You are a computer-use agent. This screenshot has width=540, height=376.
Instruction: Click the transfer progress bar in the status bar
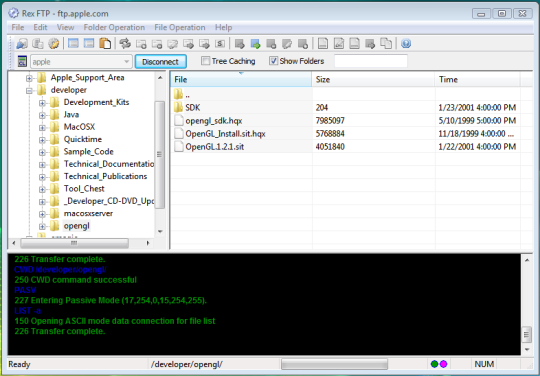[x=334, y=364]
